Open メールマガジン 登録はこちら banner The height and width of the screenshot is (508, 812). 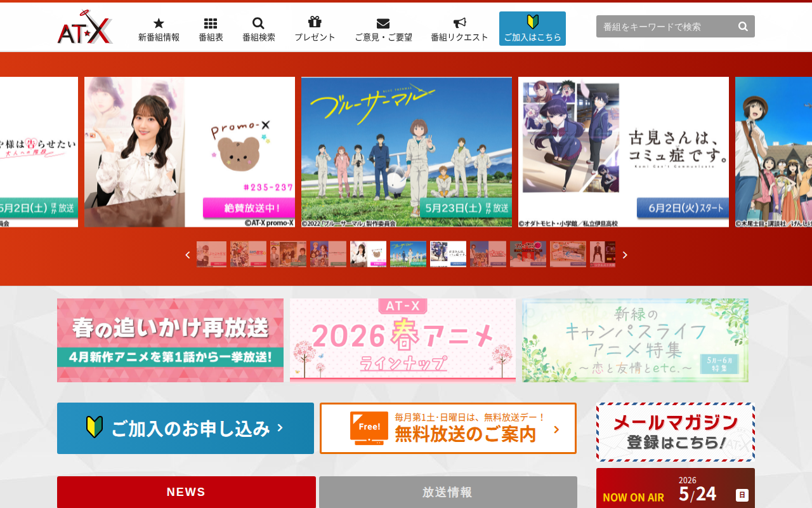coord(676,432)
